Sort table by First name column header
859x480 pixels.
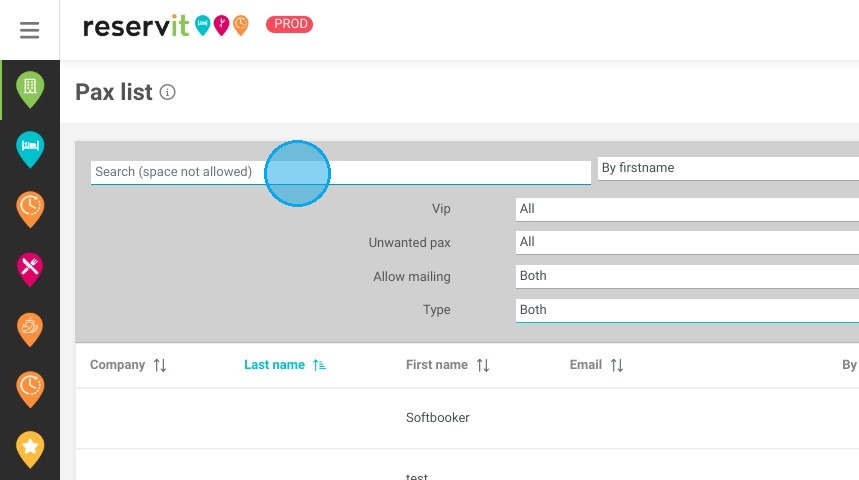pos(437,365)
